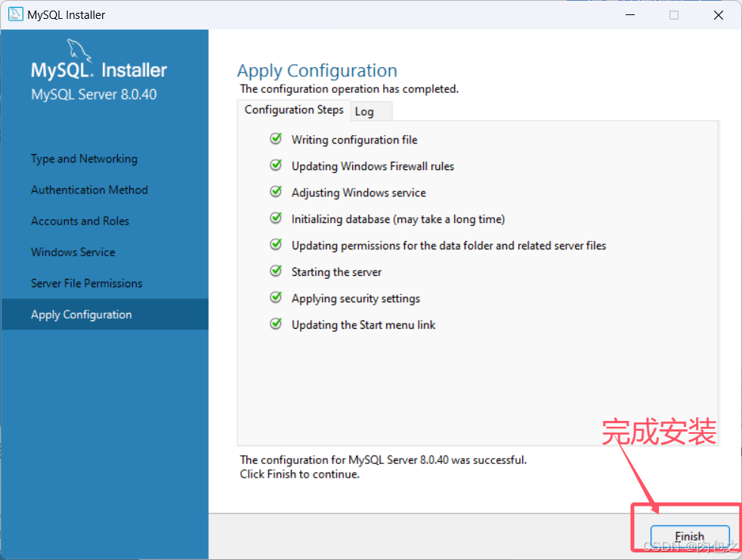Click 'Starting the server' step text
The height and width of the screenshot is (560, 742).
point(336,272)
